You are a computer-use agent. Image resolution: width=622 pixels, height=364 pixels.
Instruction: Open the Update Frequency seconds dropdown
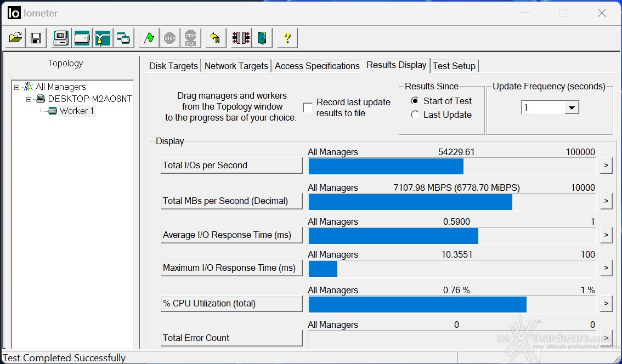coord(572,107)
